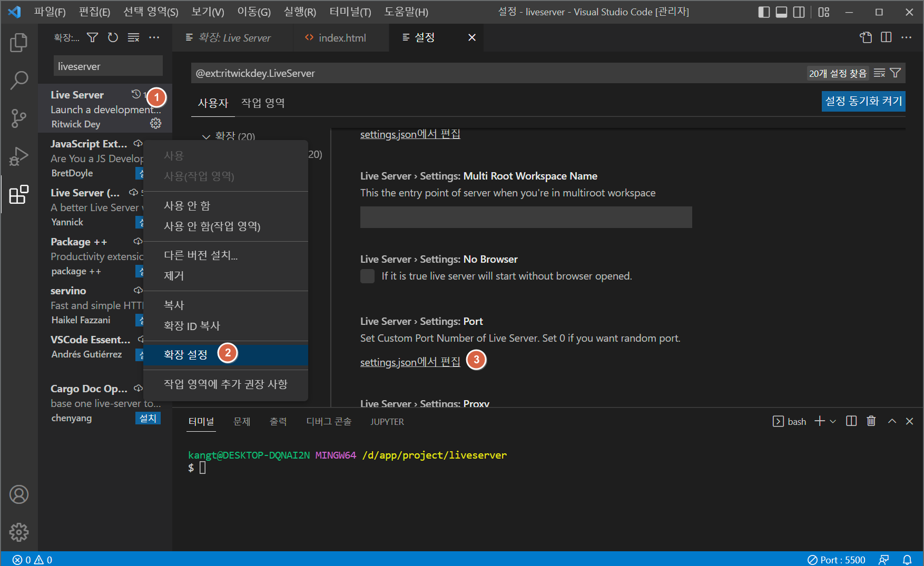Split the terminal panel
This screenshot has height=566, width=924.
851,421
